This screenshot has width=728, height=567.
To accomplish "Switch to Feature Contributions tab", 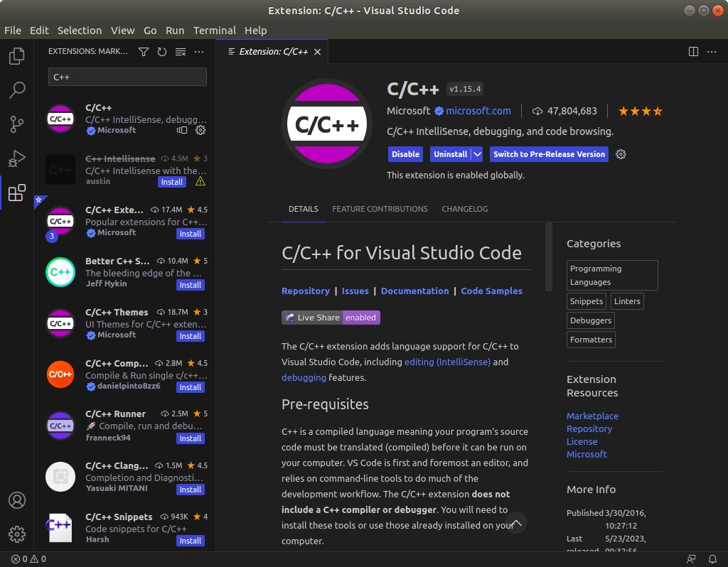I will click(x=380, y=209).
